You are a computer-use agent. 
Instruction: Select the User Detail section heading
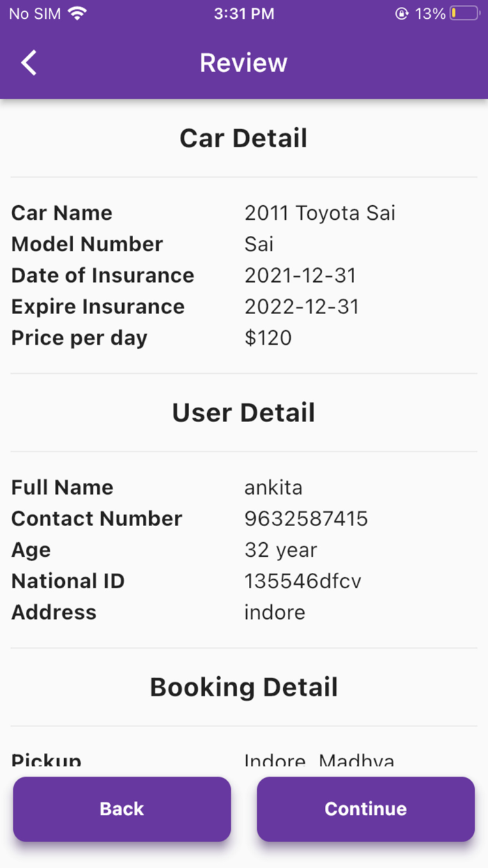coord(243,412)
